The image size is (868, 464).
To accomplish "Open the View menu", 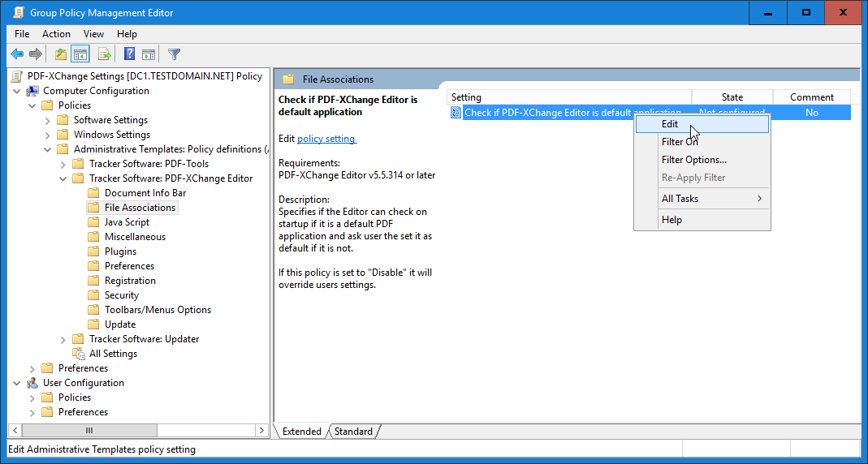I will point(93,34).
